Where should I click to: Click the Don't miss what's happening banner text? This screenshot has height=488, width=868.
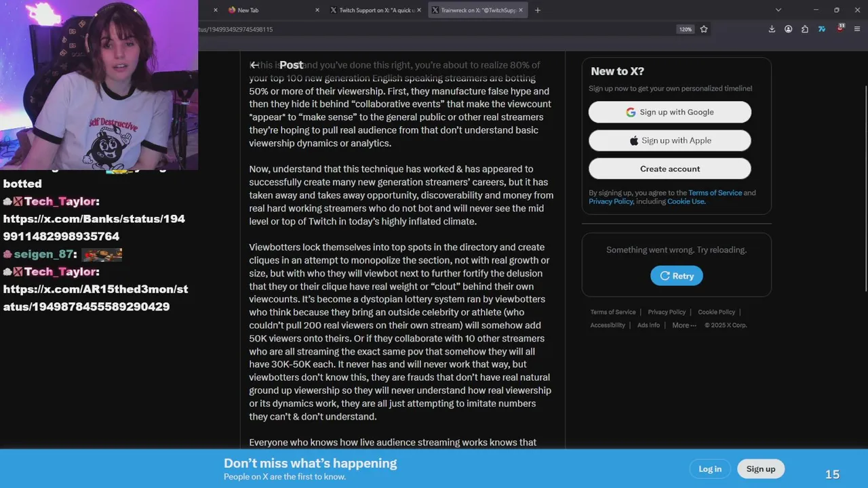tap(311, 464)
